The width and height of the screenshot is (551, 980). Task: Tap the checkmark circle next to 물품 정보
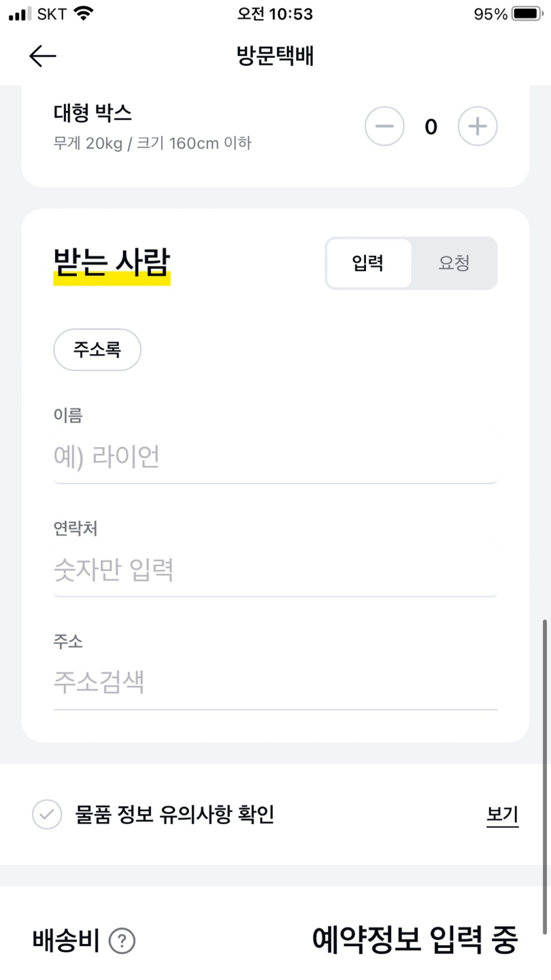coord(46,815)
